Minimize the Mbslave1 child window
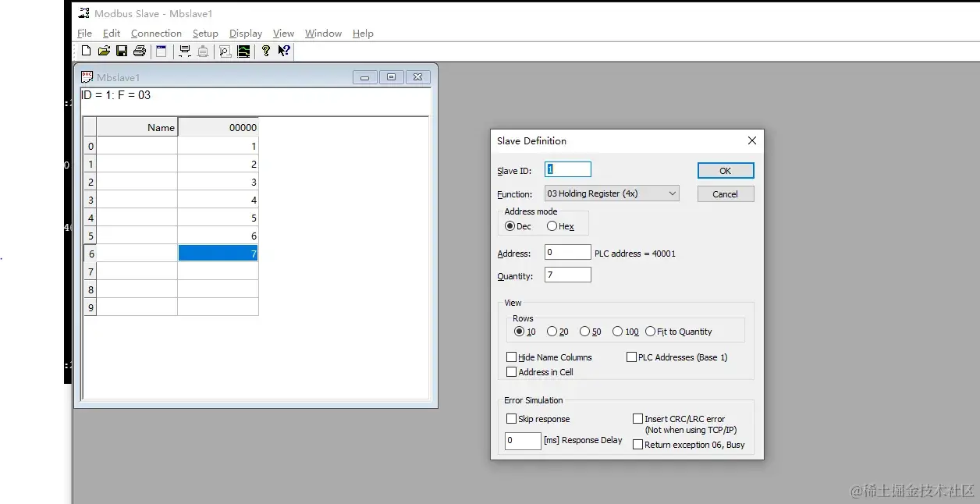This screenshot has width=980, height=504. [x=364, y=77]
